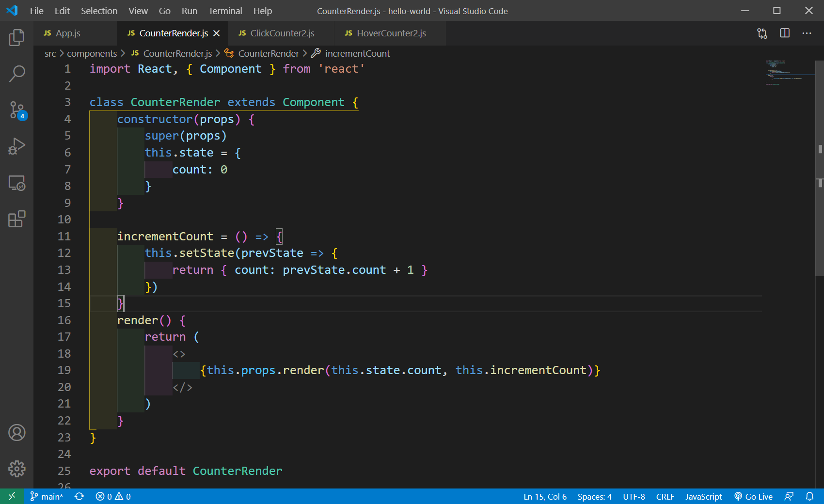This screenshot has height=504, width=824.
Task: Click 'count: 0' on line 7
Action: pyautogui.click(x=200, y=169)
